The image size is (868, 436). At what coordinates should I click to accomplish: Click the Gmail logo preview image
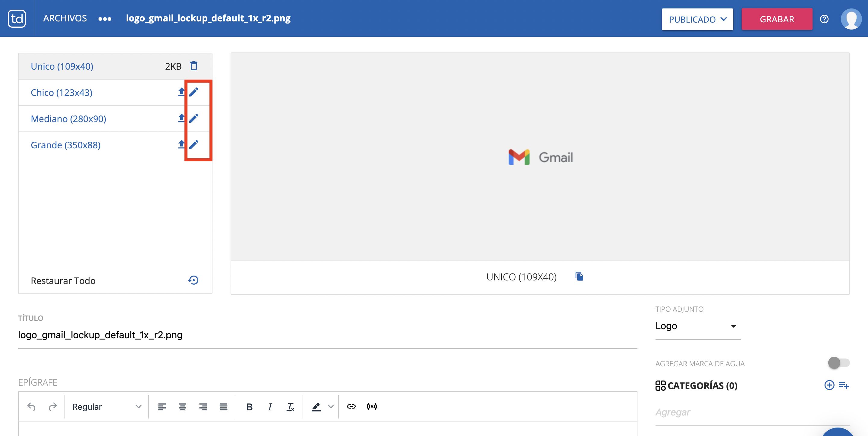(x=540, y=157)
